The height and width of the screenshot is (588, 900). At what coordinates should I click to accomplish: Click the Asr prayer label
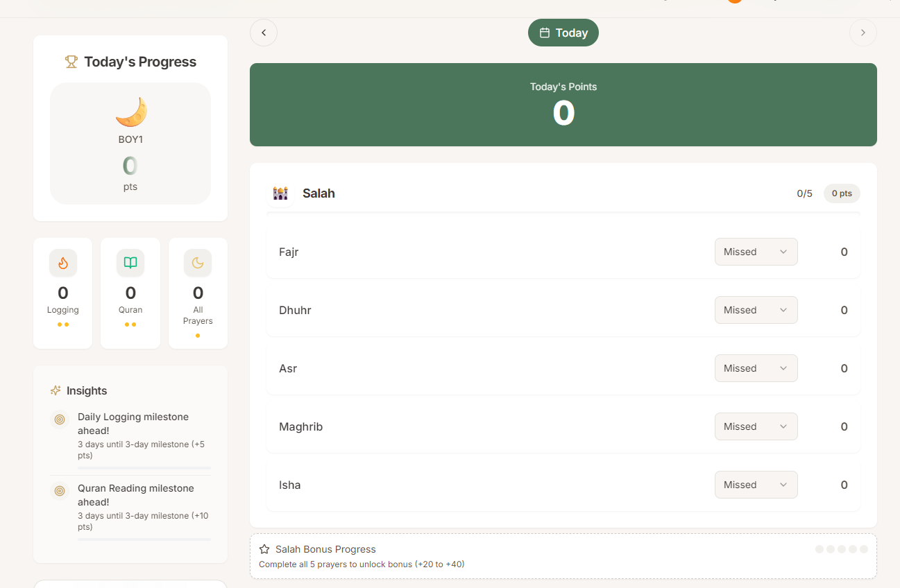click(288, 368)
